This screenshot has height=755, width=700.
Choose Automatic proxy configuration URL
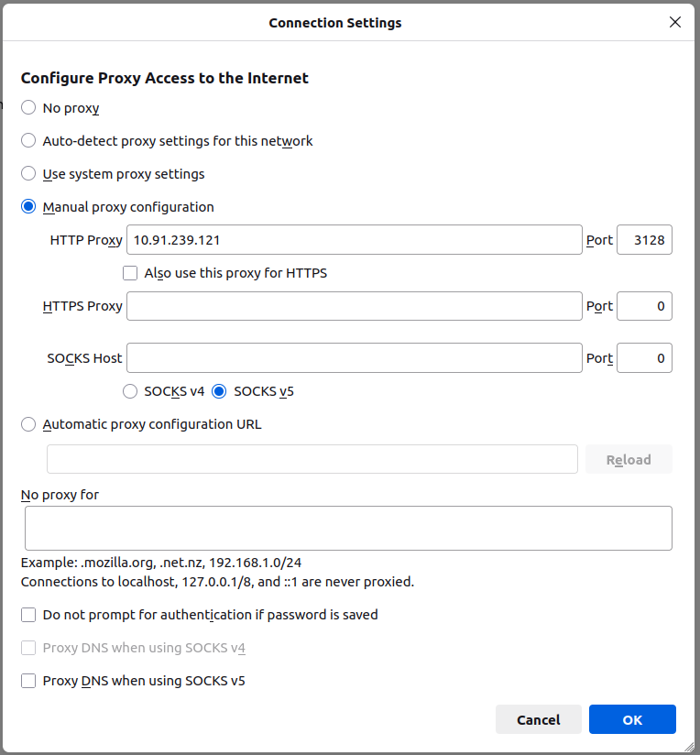click(28, 424)
